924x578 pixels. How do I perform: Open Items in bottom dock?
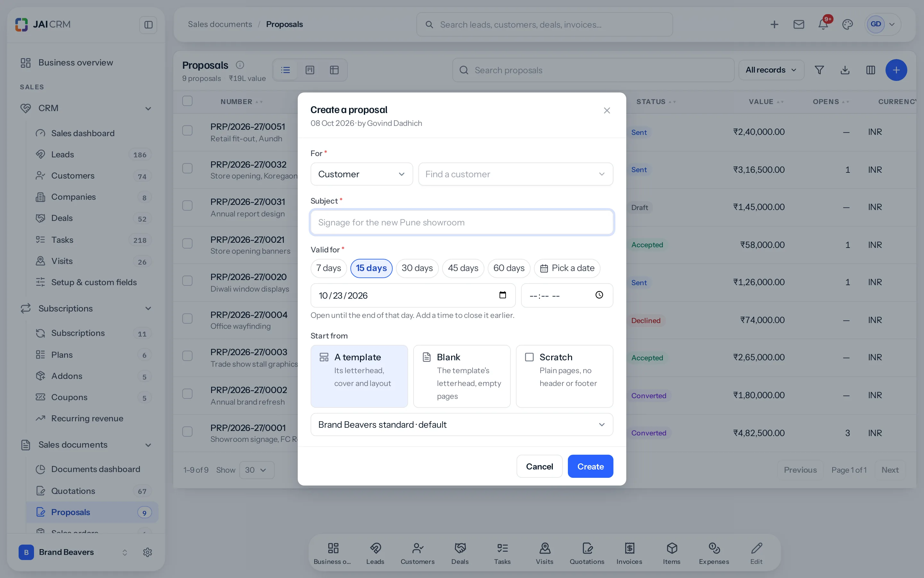[x=672, y=553]
